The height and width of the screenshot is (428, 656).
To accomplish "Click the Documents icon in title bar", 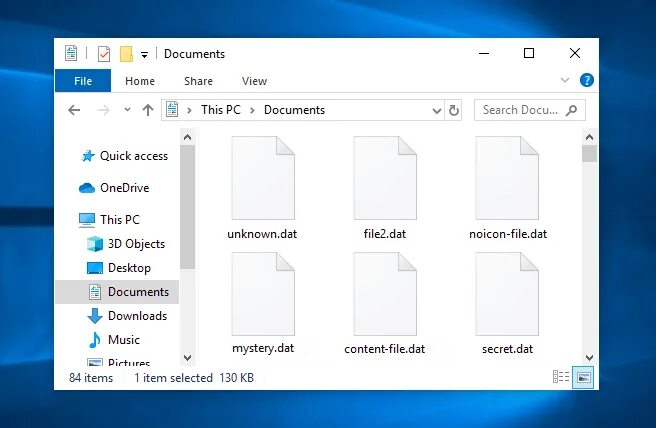I will pos(71,54).
